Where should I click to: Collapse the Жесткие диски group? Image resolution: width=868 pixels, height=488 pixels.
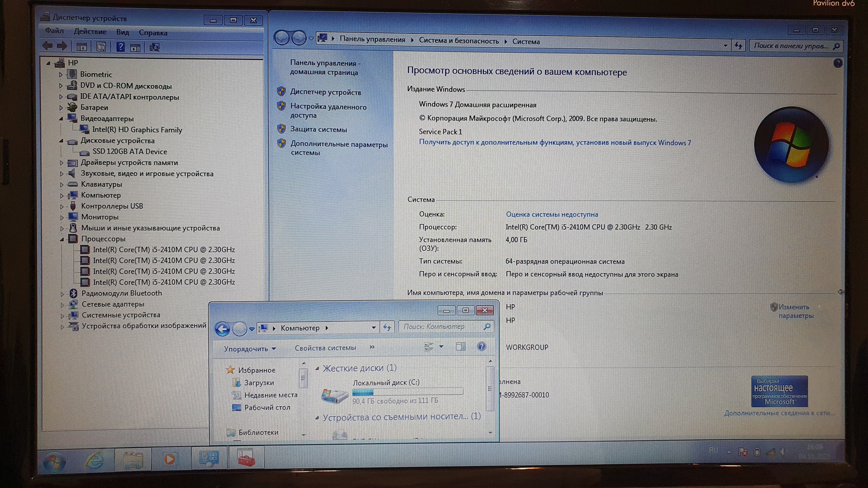(x=317, y=369)
